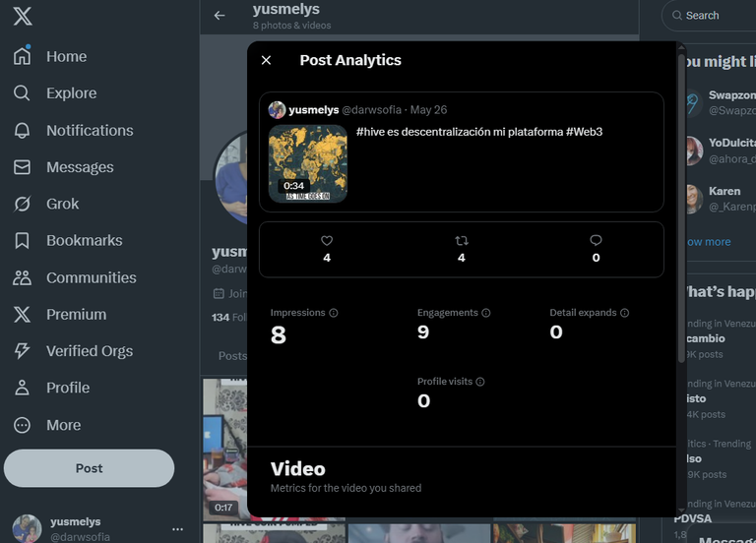This screenshot has width=756, height=543.
Task: Click the calendar joined icon on profile
Action: pyautogui.click(x=219, y=293)
